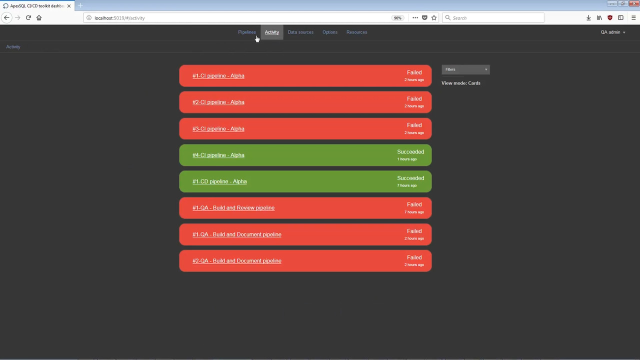Open #1-CD pipeline - Alpha link

coord(220,182)
